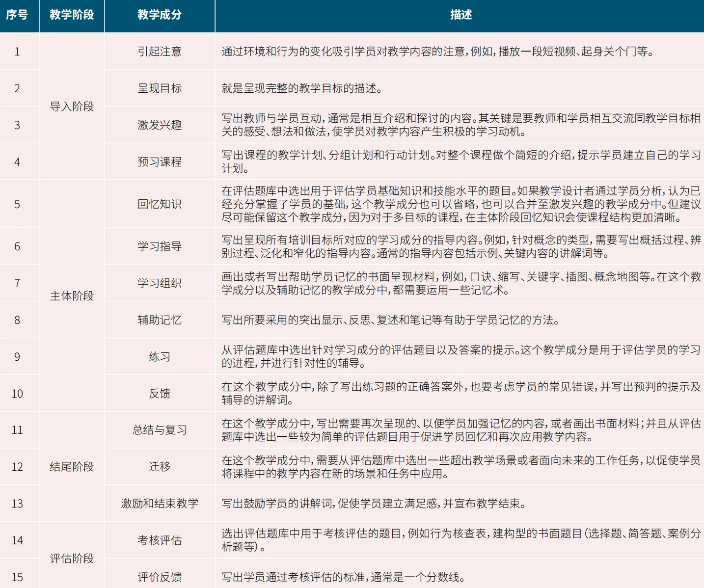The width and height of the screenshot is (704, 588).
Task: Click the 引起注意 cell
Action: 160,52
